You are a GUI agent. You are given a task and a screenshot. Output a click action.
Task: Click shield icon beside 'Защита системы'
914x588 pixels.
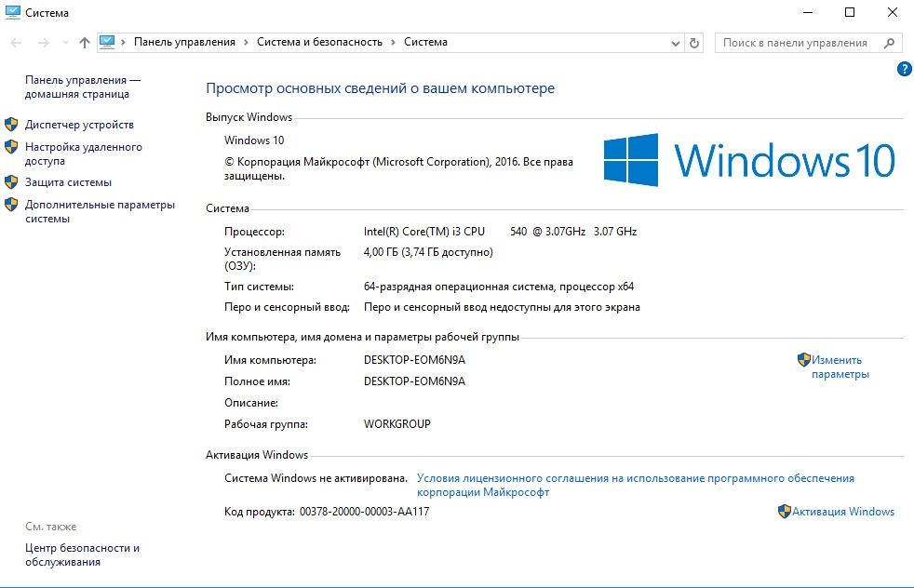pyautogui.click(x=11, y=181)
